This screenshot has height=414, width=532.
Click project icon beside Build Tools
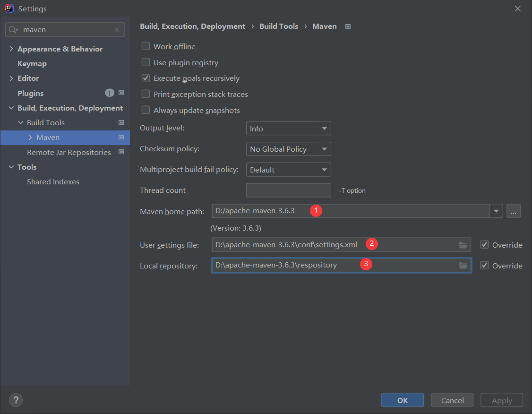121,122
